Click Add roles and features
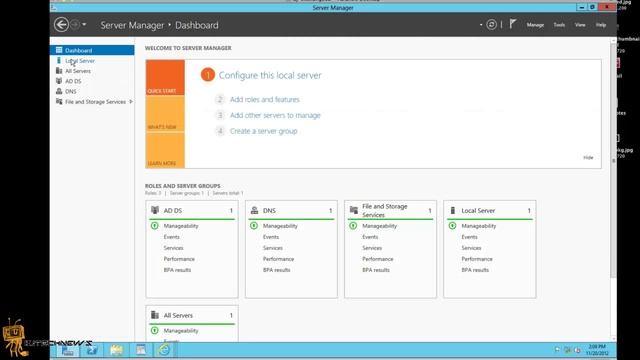 click(264, 99)
